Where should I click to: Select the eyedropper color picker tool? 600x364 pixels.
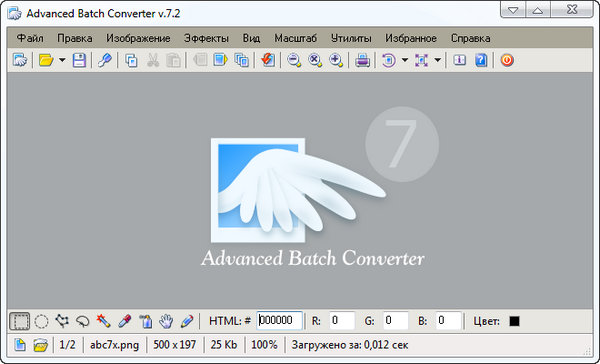(125, 321)
